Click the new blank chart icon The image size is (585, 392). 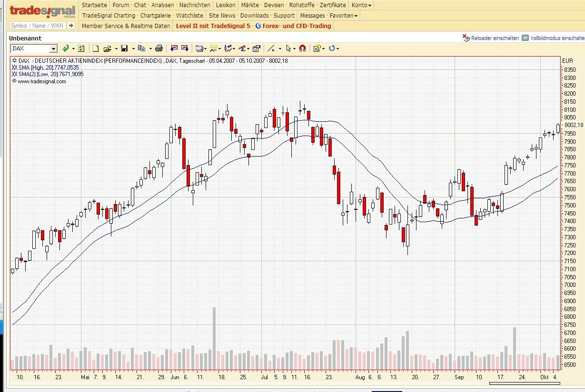click(x=96, y=49)
